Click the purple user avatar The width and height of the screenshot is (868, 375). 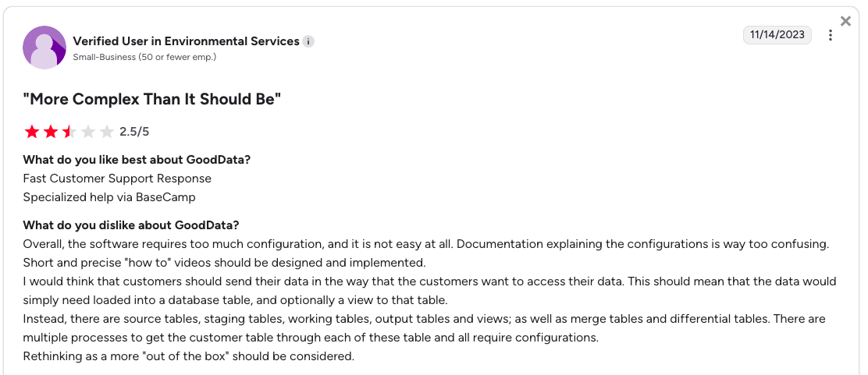[x=44, y=48]
